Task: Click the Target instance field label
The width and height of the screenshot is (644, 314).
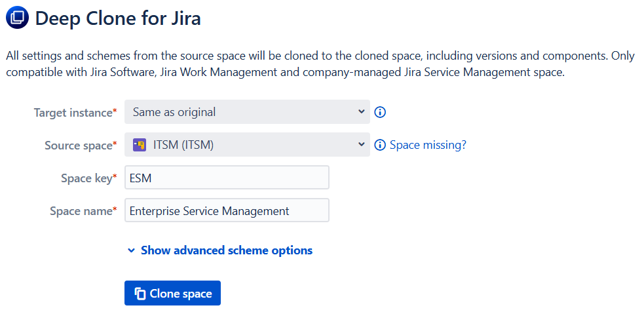Action: [73, 113]
